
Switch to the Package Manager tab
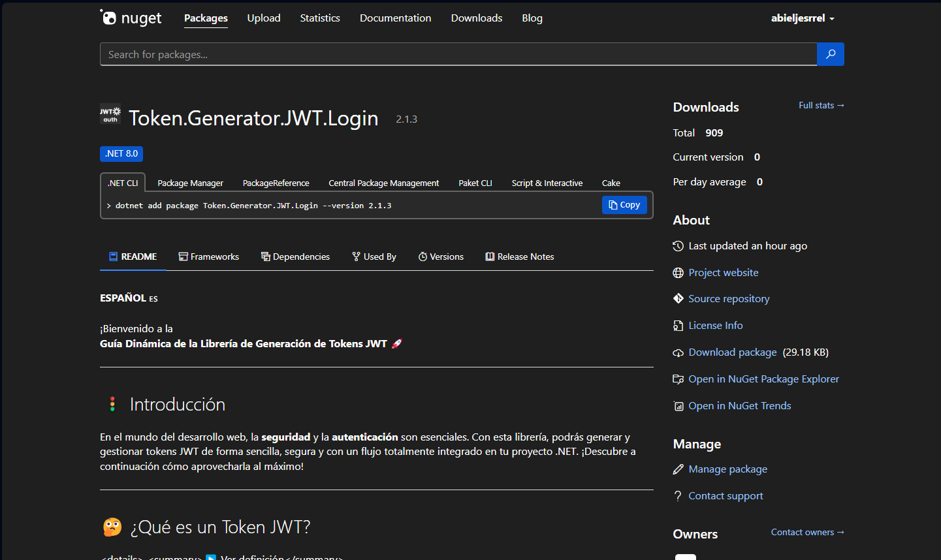tap(190, 183)
